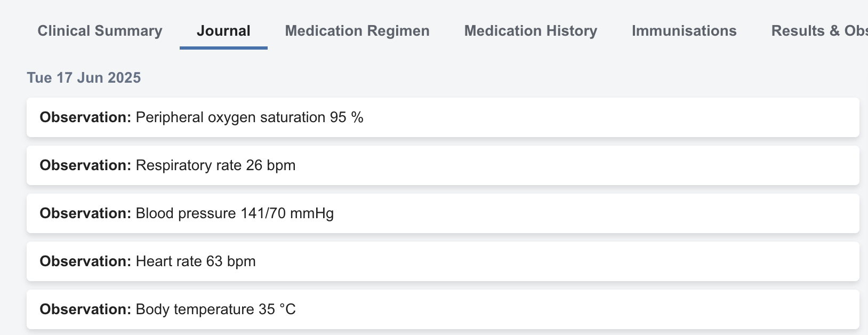868x335 pixels.
Task: Open the Blood pressure 141/70 mmHg entry
Action: 443,213
